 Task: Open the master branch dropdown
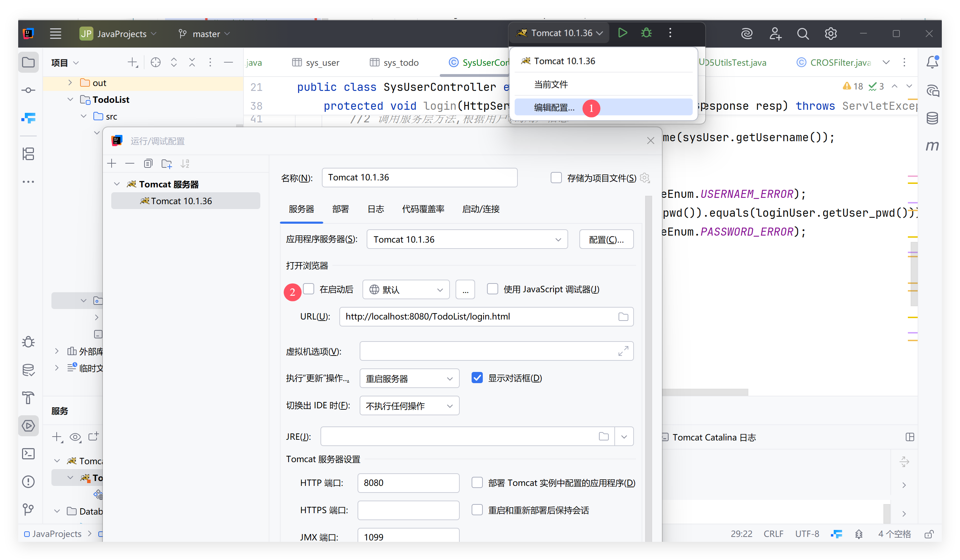[205, 34]
